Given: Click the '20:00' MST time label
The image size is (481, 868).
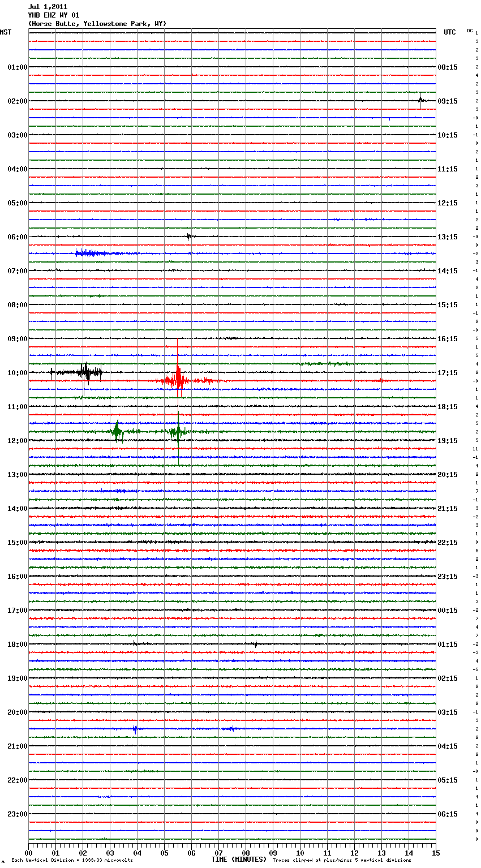Looking at the screenshot, I should [18, 712].
